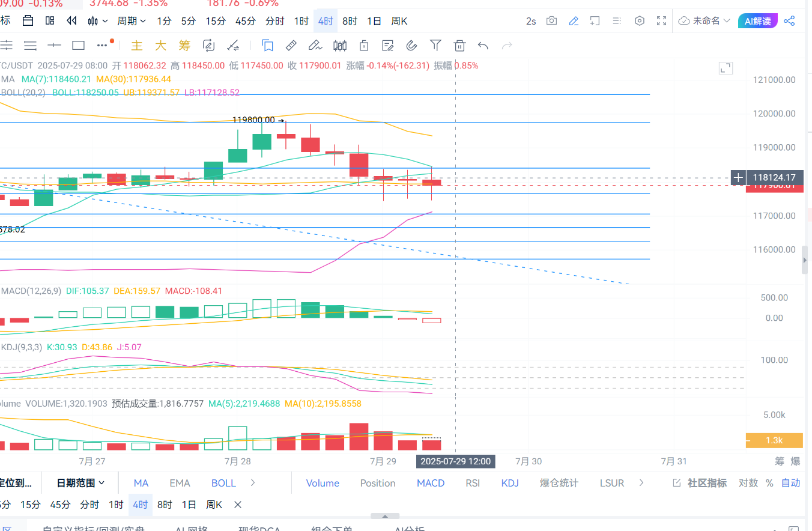
Task: Toggle the 对数 logarithmic scale
Action: point(748,483)
